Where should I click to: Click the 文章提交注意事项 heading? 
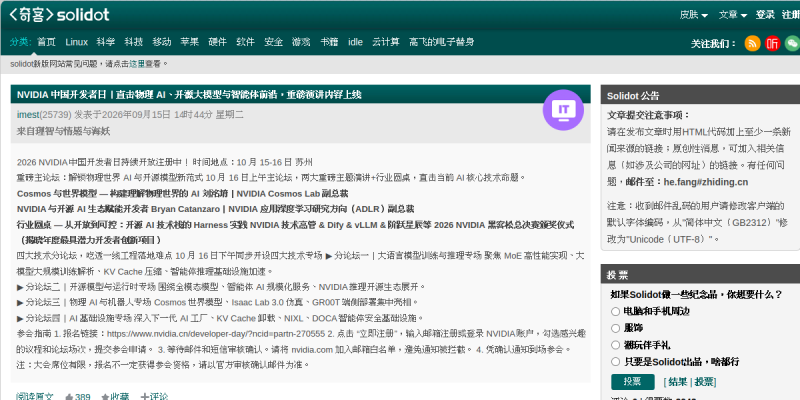(648, 115)
